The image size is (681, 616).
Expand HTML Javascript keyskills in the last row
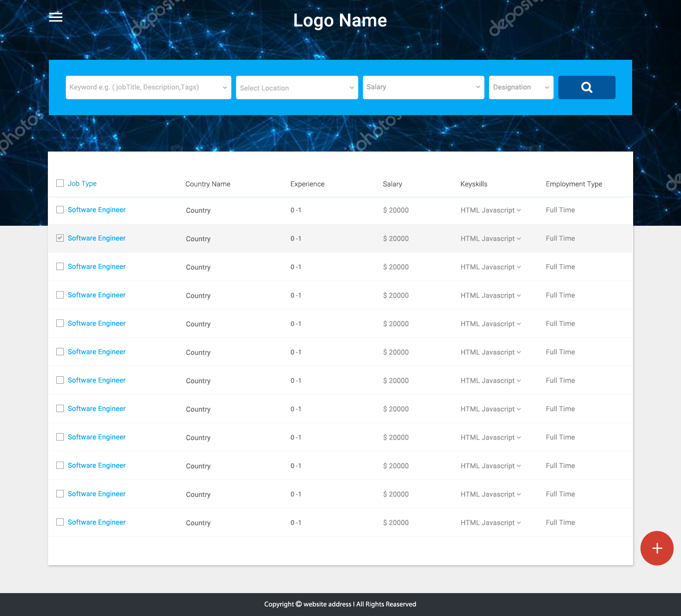491,523
